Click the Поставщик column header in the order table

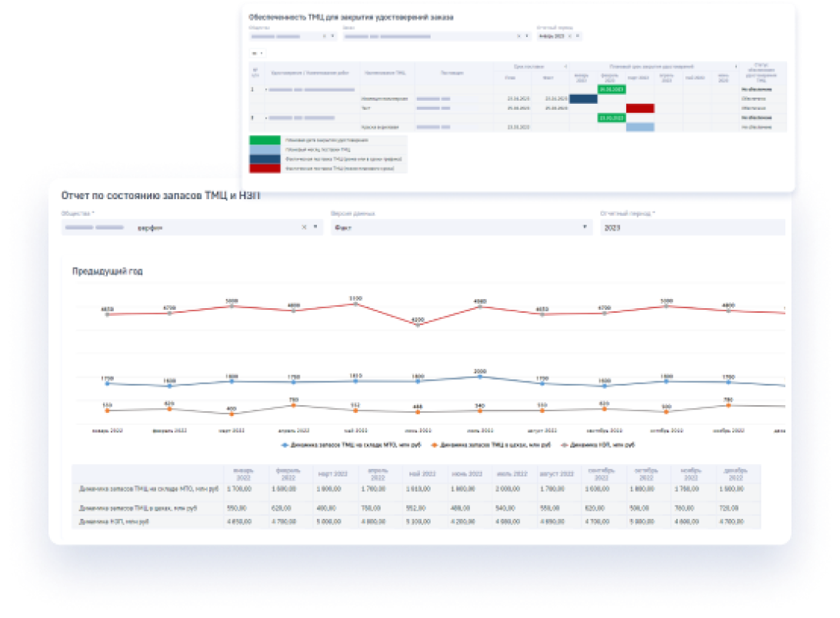(452, 73)
